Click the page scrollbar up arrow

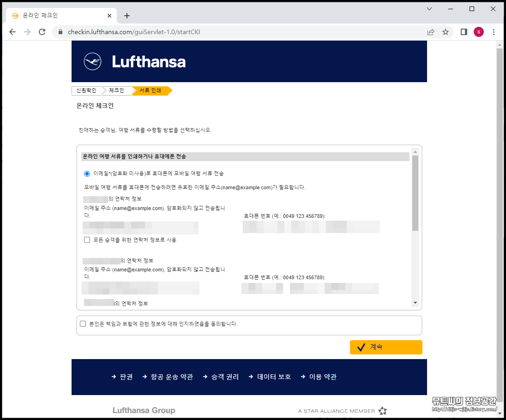click(500, 45)
